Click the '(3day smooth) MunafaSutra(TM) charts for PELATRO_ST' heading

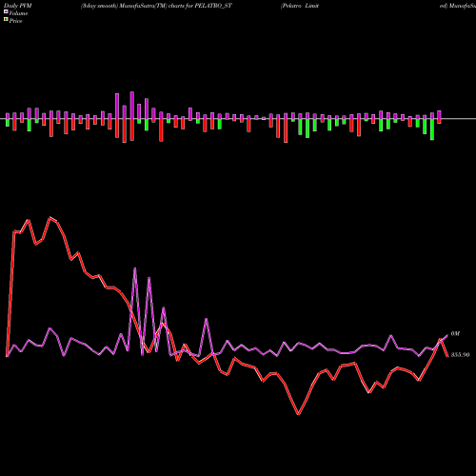(156, 6)
